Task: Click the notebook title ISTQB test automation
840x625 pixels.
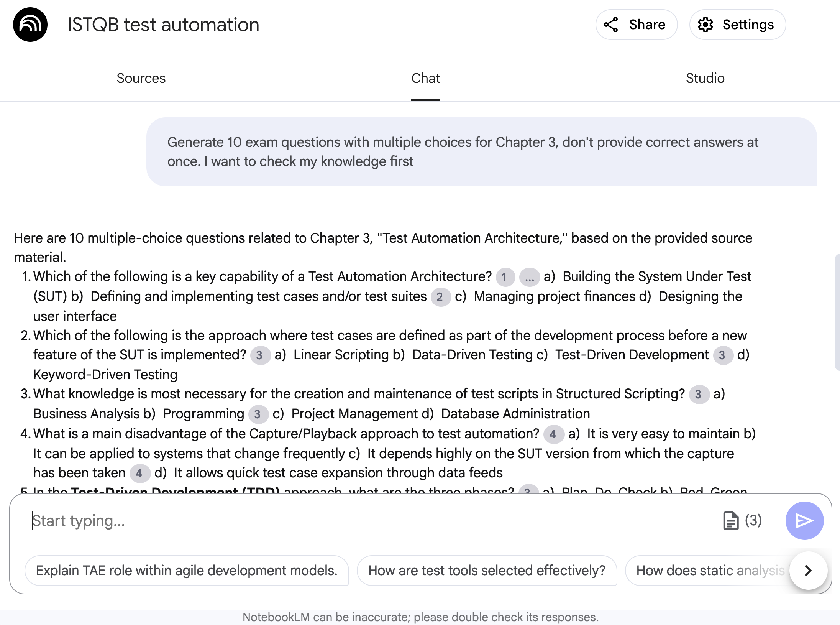Action: [x=163, y=25]
